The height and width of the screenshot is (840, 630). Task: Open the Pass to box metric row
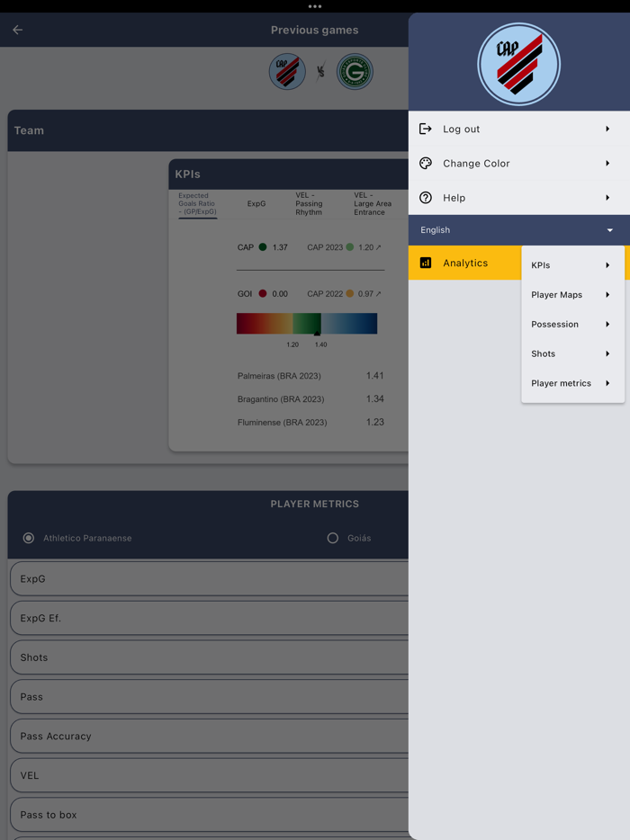point(209,814)
